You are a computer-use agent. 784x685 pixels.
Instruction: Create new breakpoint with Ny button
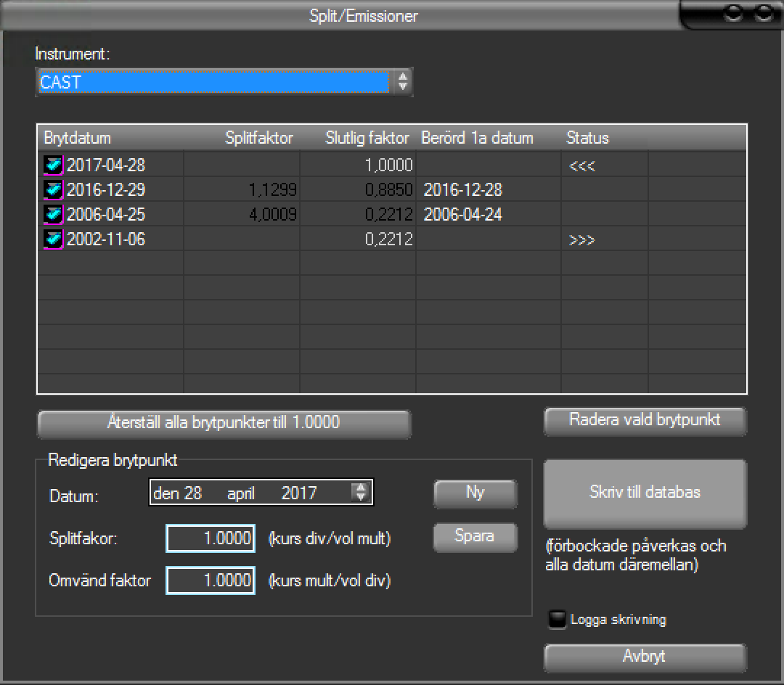point(475,493)
